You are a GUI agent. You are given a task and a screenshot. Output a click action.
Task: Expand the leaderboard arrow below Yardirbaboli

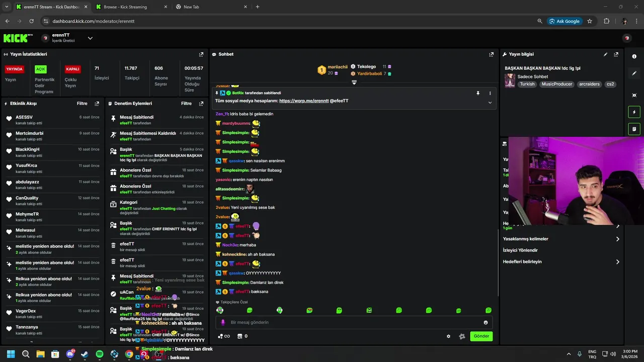tap(354, 82)
